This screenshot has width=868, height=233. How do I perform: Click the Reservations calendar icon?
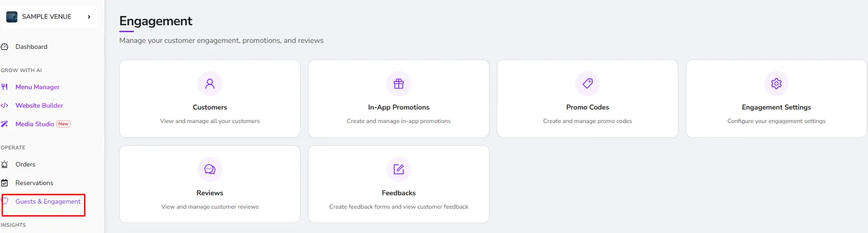tap(5, 183)
